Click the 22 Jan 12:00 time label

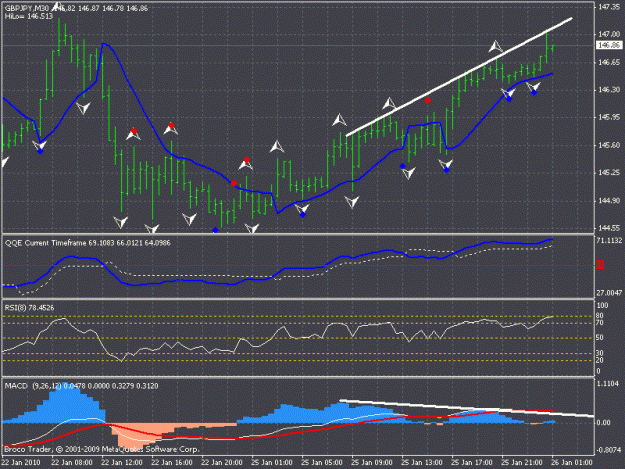click(x=122, y=463)
